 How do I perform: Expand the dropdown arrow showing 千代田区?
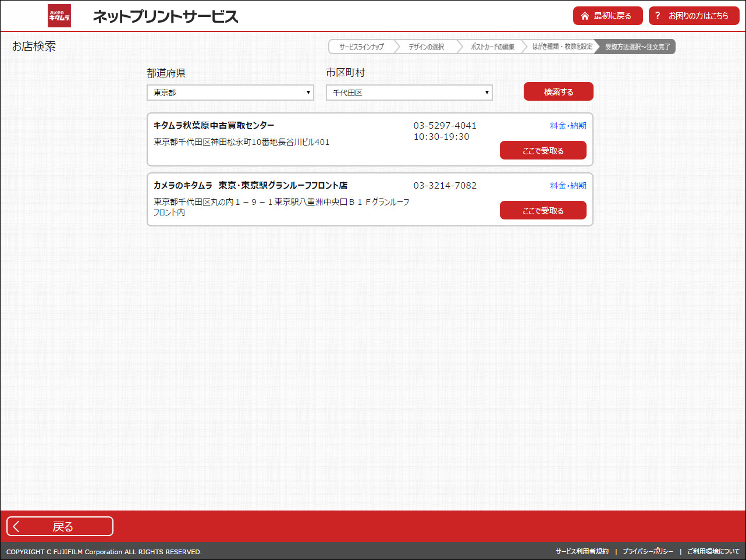tap(486, 92)
